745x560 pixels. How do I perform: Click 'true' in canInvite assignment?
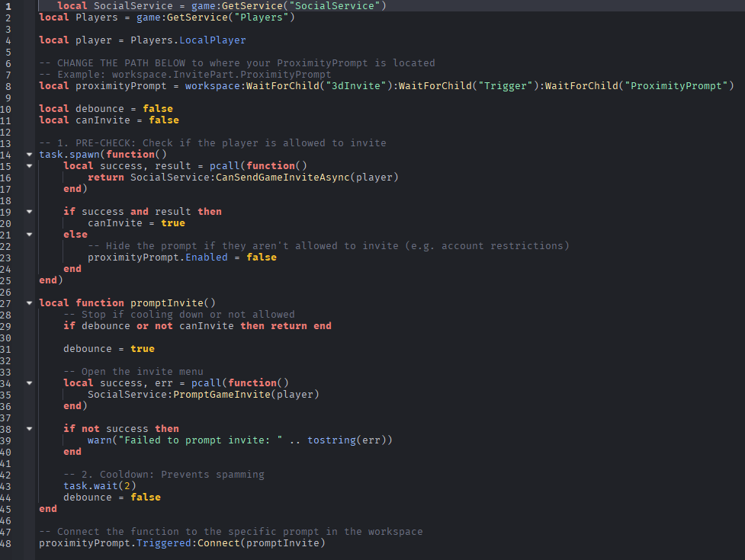coord(173,223)
